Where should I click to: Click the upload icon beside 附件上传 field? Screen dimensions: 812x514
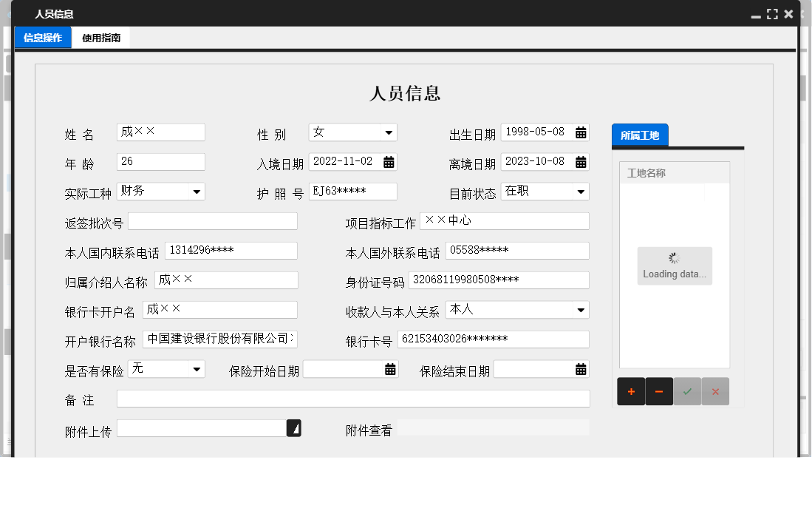[x=294, y=427]
